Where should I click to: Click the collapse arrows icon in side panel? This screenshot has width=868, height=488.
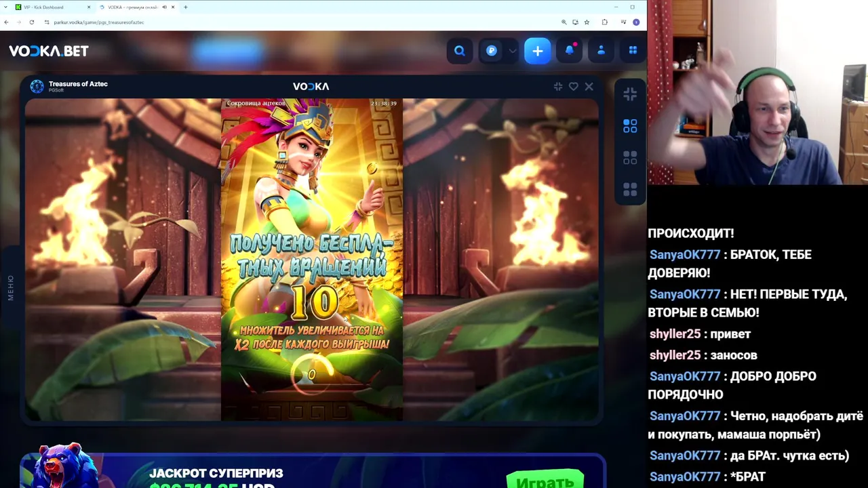pyautogui.click(x=630, y=94)
